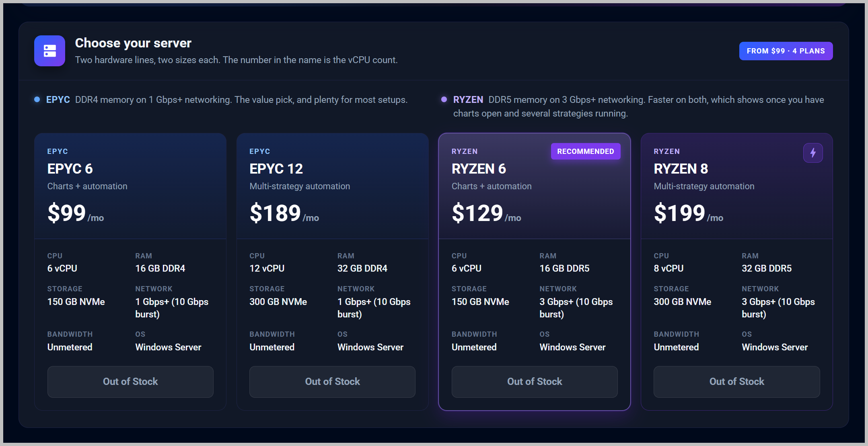Screen dimensions: 868x446
Task: Click "Multi-strategy automation" on the EPYC 12 card
Action: (x=300, y=186)
